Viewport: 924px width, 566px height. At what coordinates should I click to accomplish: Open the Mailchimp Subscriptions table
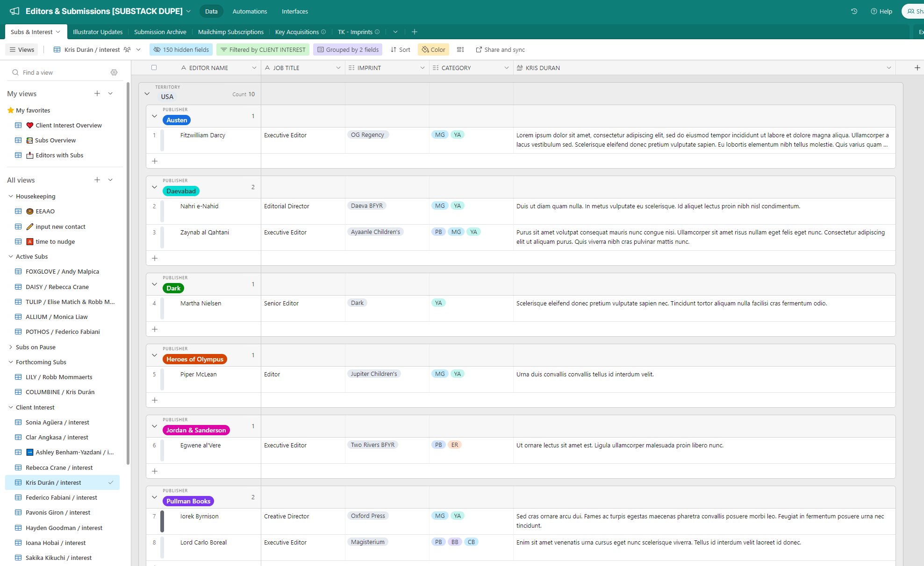pos(231,32)
